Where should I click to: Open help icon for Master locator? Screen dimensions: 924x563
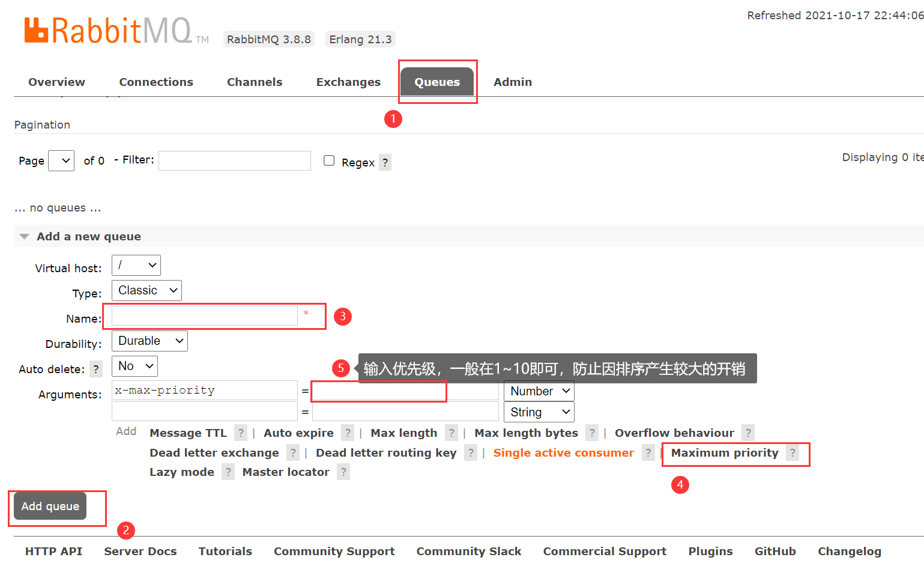point(343,472)
